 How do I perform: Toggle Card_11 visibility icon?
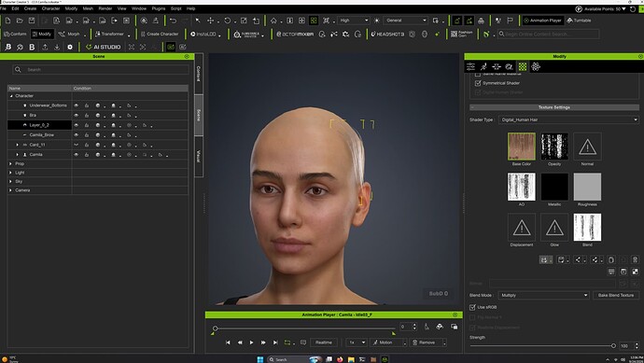[76, 145]
